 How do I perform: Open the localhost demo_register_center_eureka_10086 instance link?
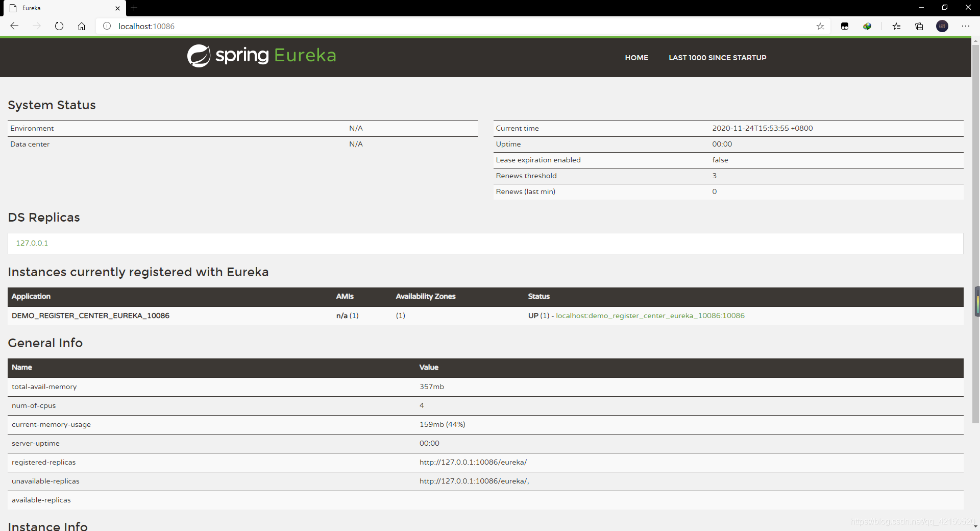pos(650,316)
